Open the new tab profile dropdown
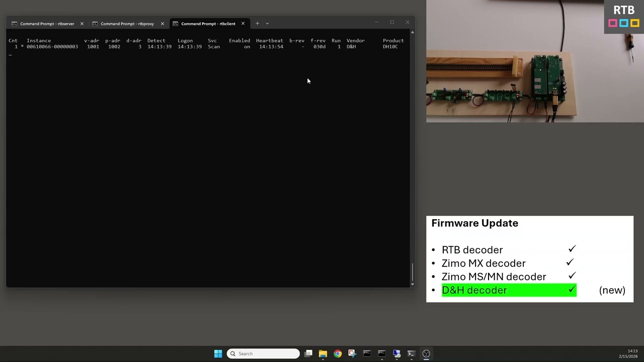The image size is (644, 362). 267,23
